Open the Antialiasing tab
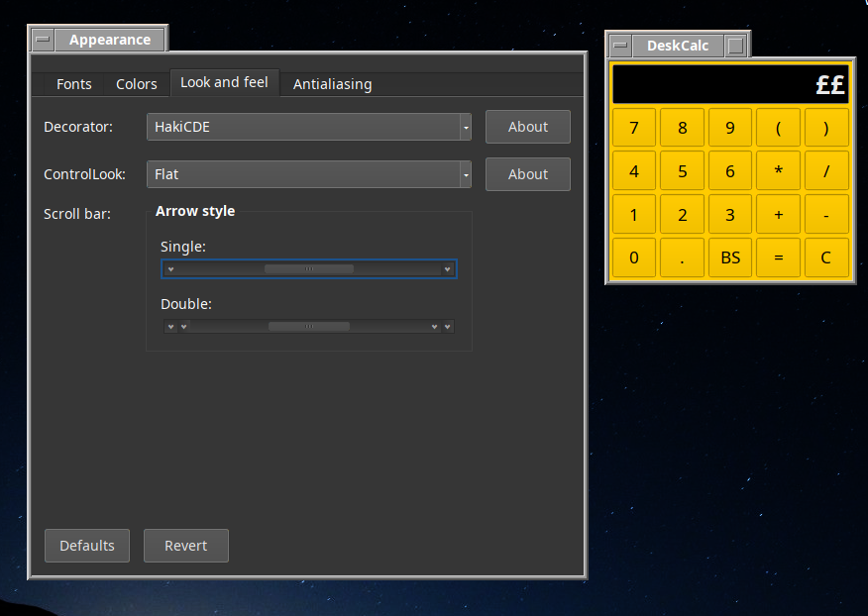Screen dimensions: 868x616 pos(332,84)
